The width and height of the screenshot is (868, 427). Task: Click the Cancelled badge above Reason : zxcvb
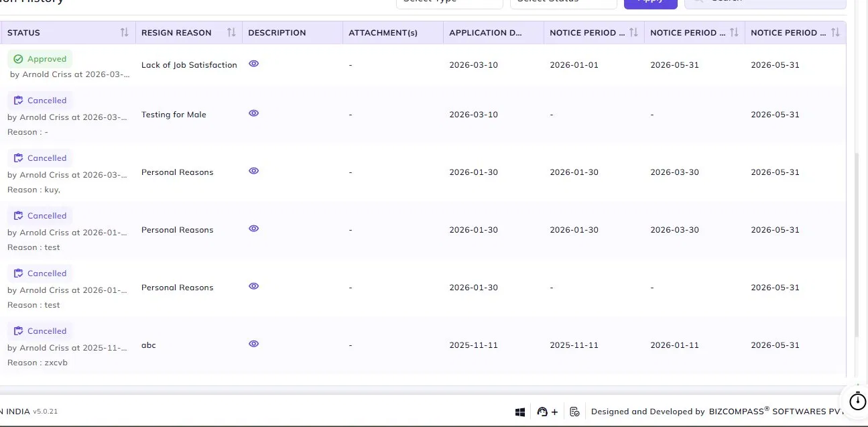[40, 331]
